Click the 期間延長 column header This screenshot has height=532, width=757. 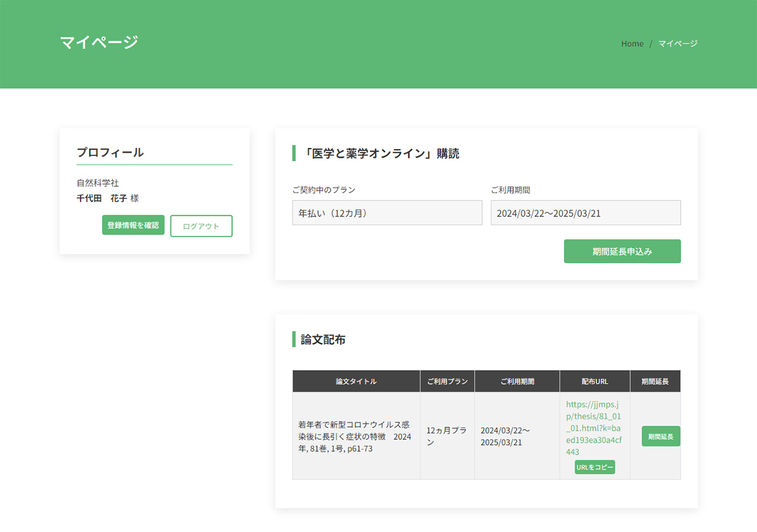click(655, 381)
